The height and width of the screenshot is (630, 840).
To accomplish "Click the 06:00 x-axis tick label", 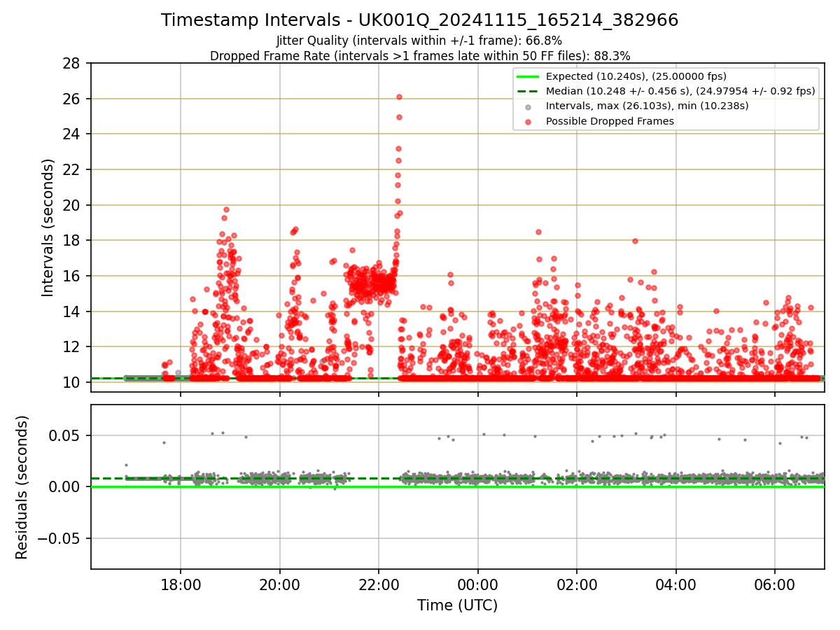I will click(x=775, y=584).
